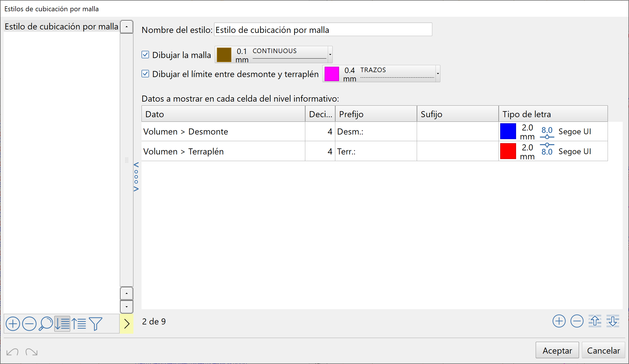
Task: Toggle the Dibujar la malla checkbox
Action: [145, 55]
